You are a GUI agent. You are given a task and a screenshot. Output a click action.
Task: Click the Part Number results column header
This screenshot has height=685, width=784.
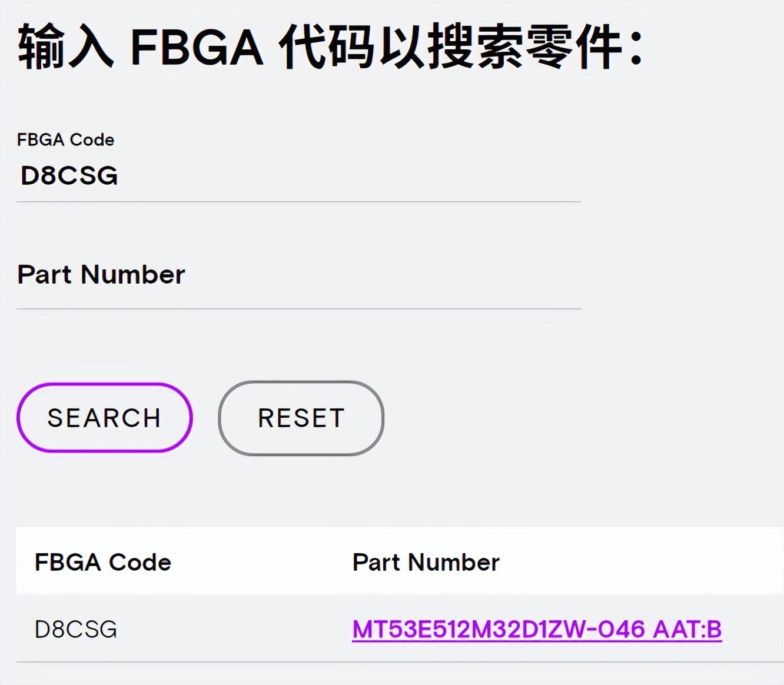426,562
